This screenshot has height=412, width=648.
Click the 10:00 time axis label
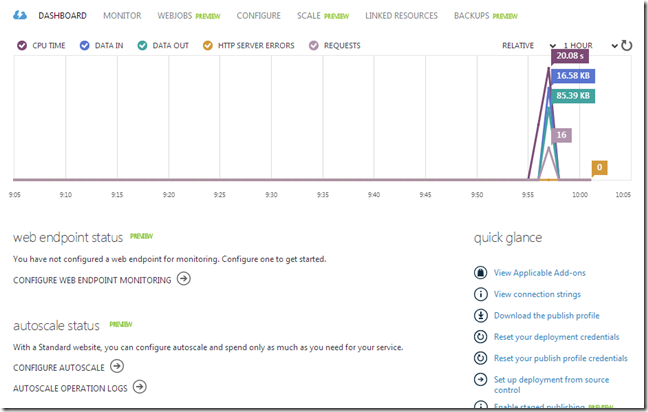coord(579,195)
